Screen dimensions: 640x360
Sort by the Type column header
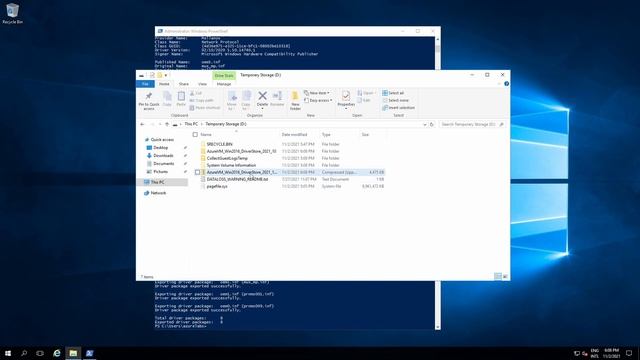pos(326,134)
